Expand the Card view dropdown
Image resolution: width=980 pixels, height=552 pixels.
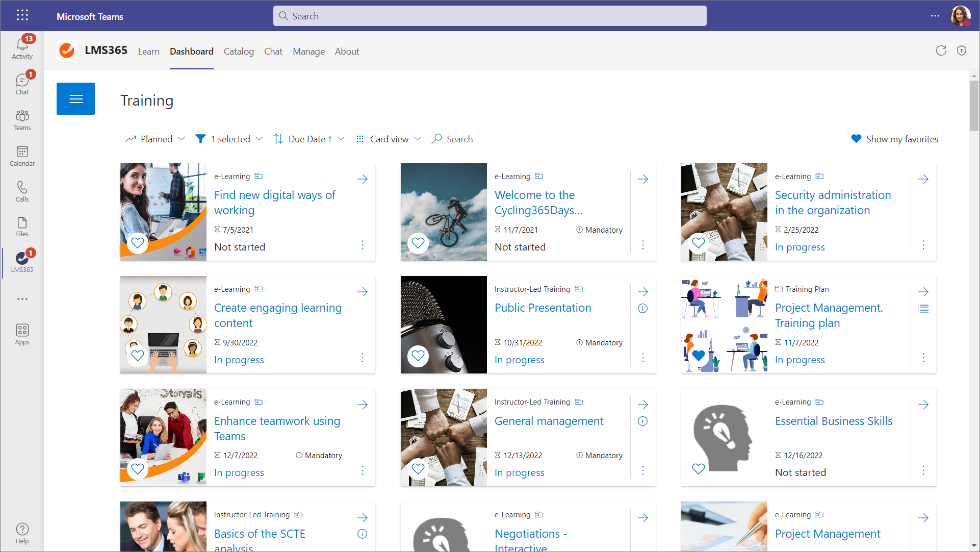[389, 139]
